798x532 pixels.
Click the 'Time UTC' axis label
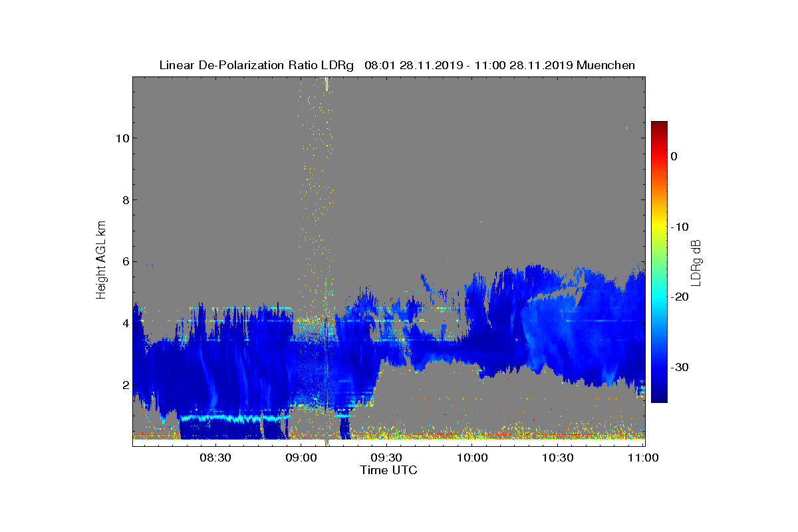(389, 470)
